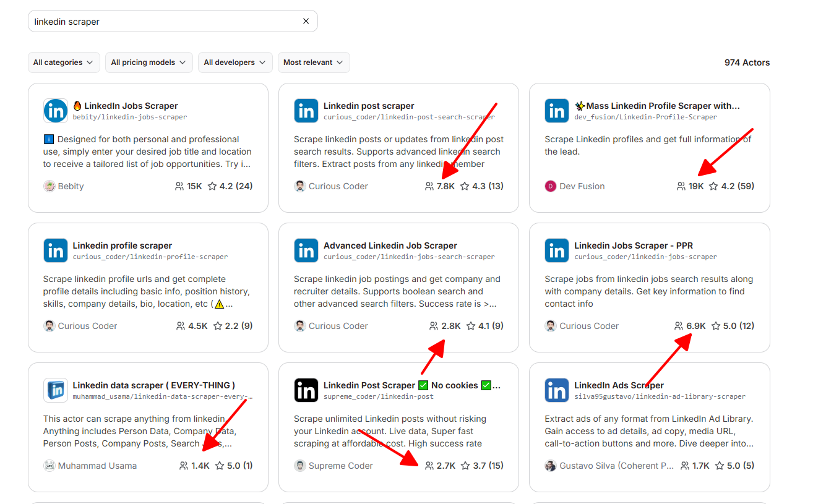Click the Muhammad Usama developer name

(97, 466)
